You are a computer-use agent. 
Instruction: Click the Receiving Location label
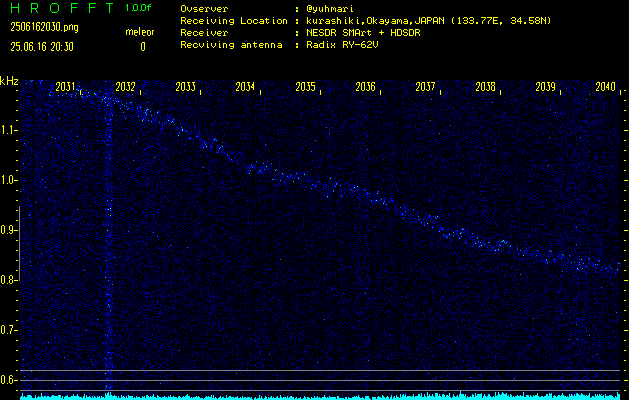point(234,21)
